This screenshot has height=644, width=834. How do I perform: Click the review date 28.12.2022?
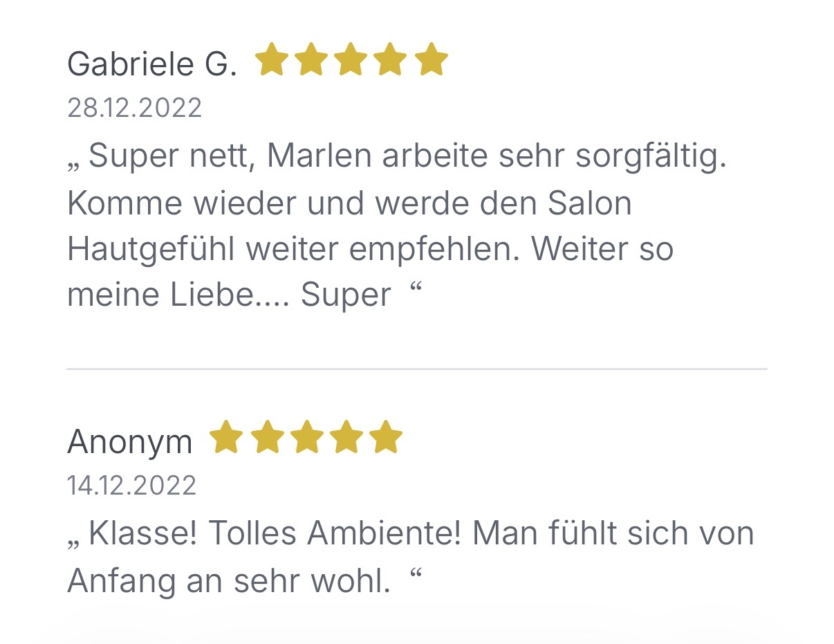134,108
